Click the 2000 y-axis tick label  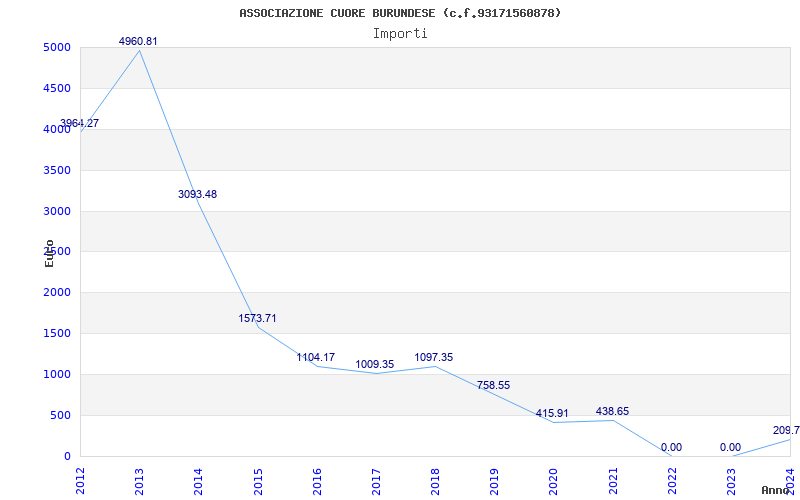[x=57, y=293]
